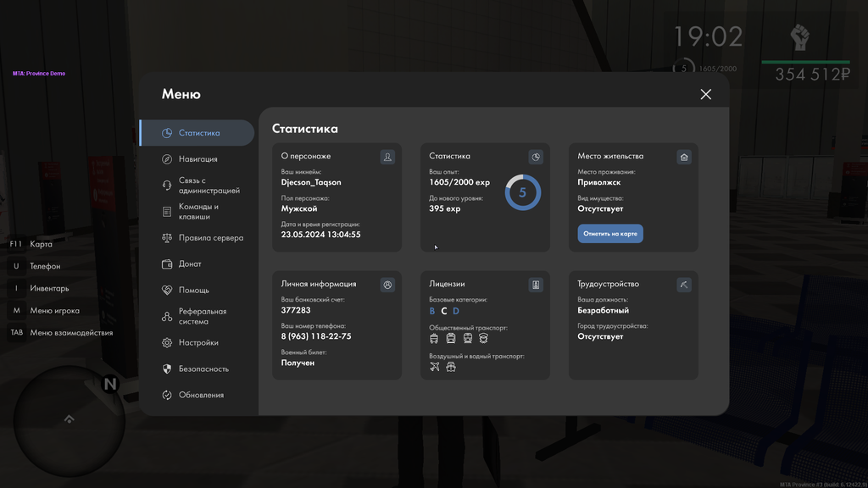Click the TAB Меню взаимодействия hint

61,332
